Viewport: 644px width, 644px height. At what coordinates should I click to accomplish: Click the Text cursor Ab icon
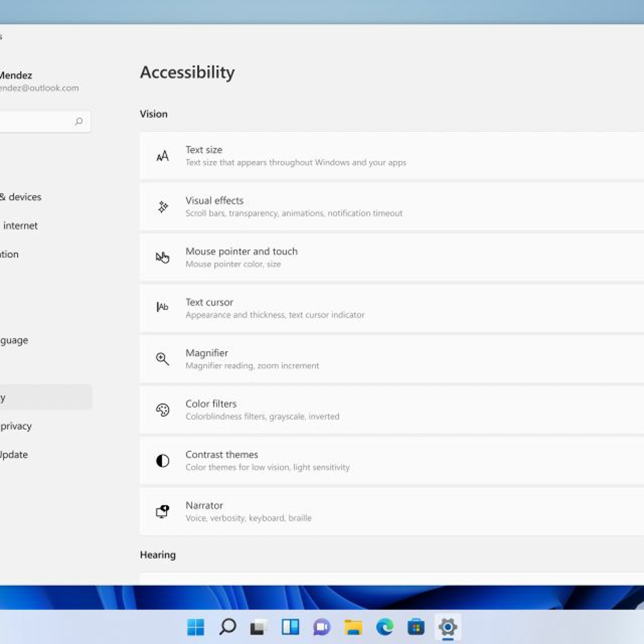click(x=162, y=307)
